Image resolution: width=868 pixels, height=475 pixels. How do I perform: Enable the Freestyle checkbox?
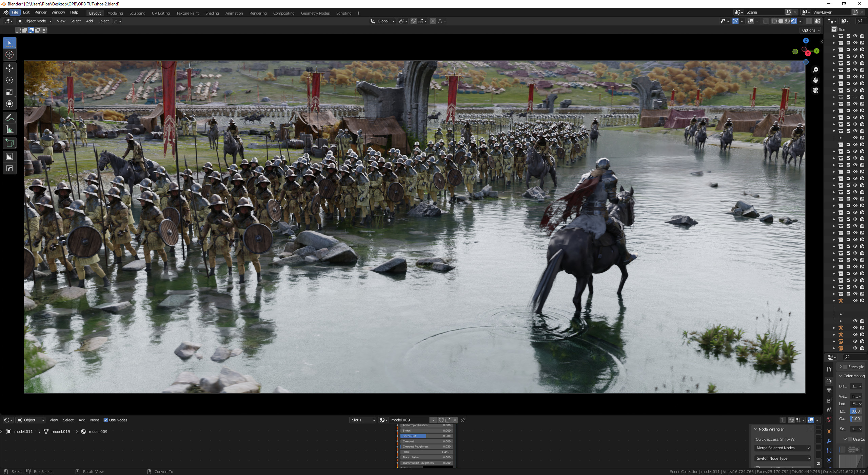pos(845,367)
